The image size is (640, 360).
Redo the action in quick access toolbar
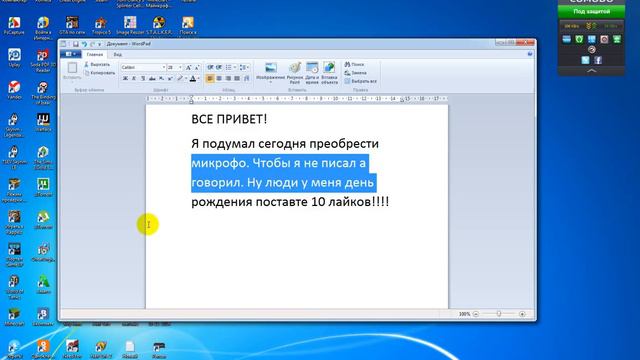tap(92, 44)
